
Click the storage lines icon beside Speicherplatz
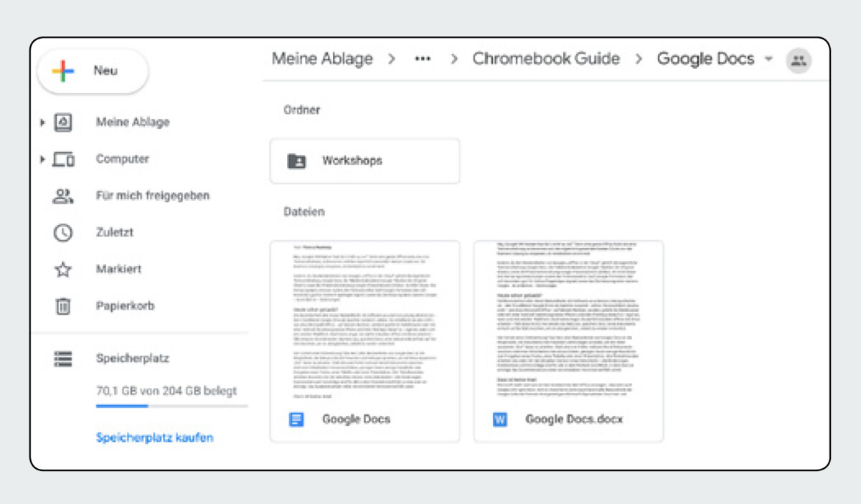[64, 358]
